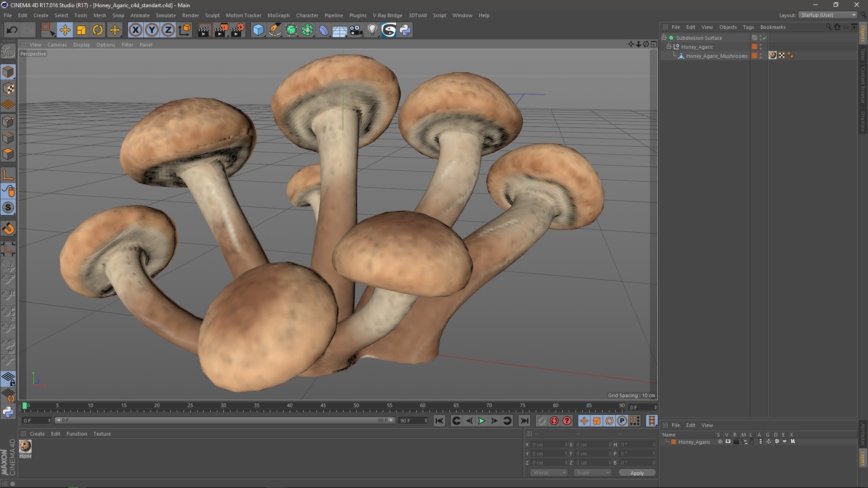
Task: Open the World coordinate dropdown
Action: point(548,473)
